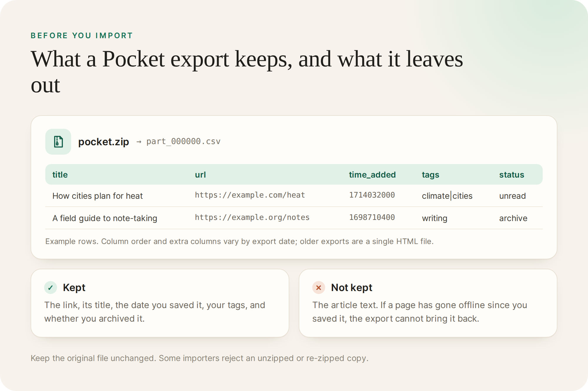This screenshot has width=588, height=391.
Task: Click the unread status cell
Action: pyautogui.click(x=512, y=196)
